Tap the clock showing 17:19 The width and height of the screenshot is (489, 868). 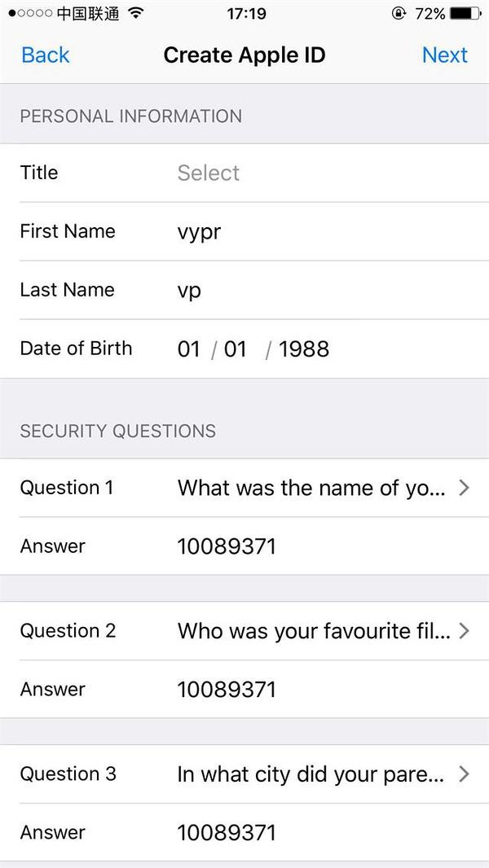pos(246,13)
